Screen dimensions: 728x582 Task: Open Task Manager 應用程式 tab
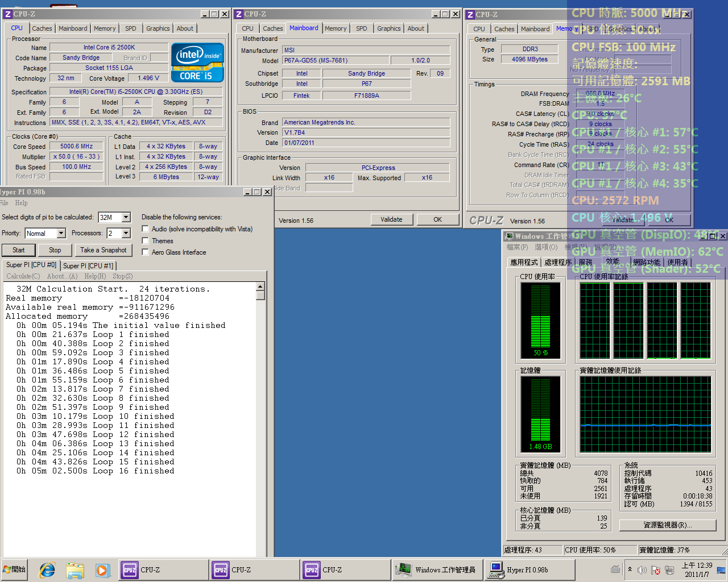[x=524, y=262]
